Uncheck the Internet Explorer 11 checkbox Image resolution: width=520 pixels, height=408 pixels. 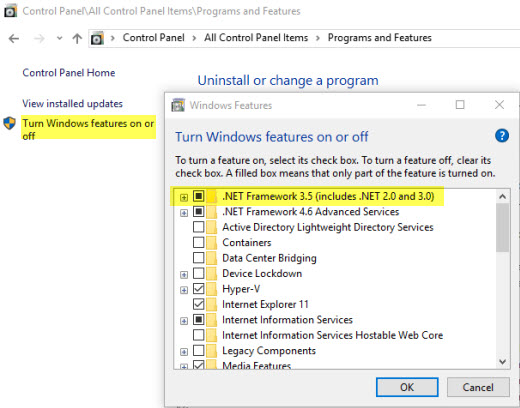pyautogui.click(x=199, y=304)
